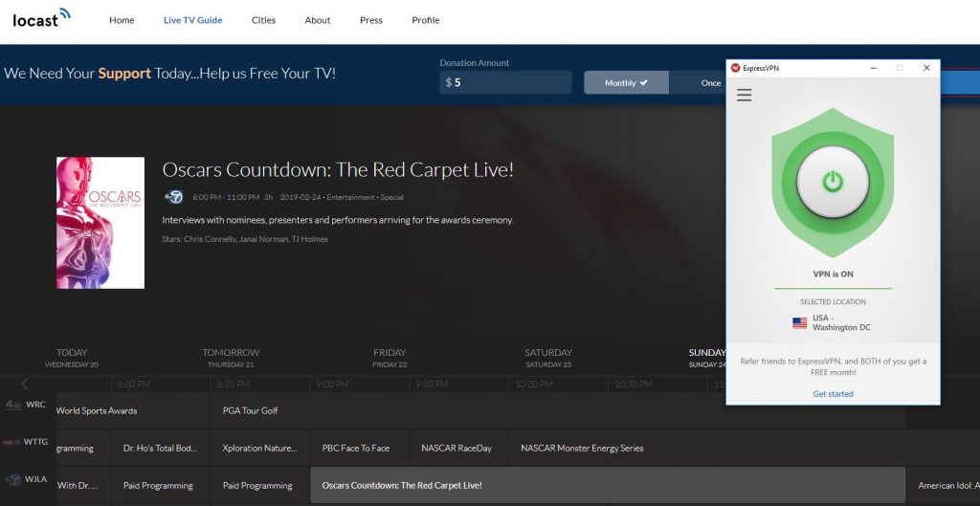Toggle the ExpressVPN power button
980x506 pixels.
[x=833, y=182]
